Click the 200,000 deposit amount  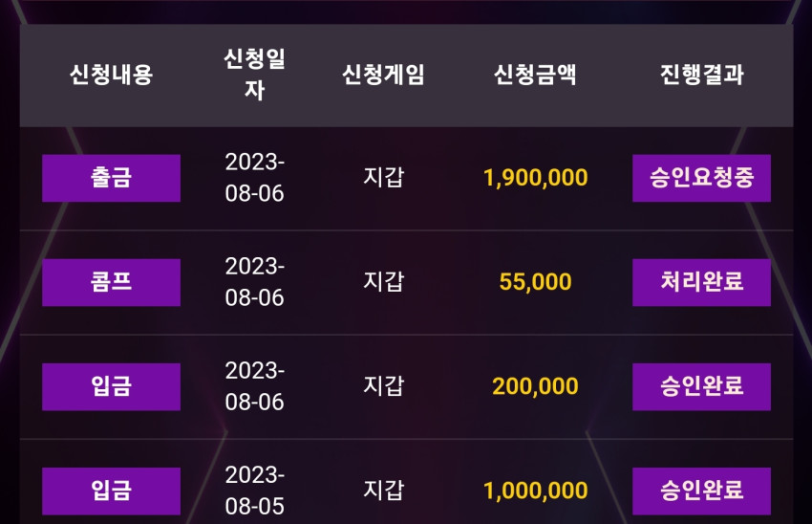(536, 386)
